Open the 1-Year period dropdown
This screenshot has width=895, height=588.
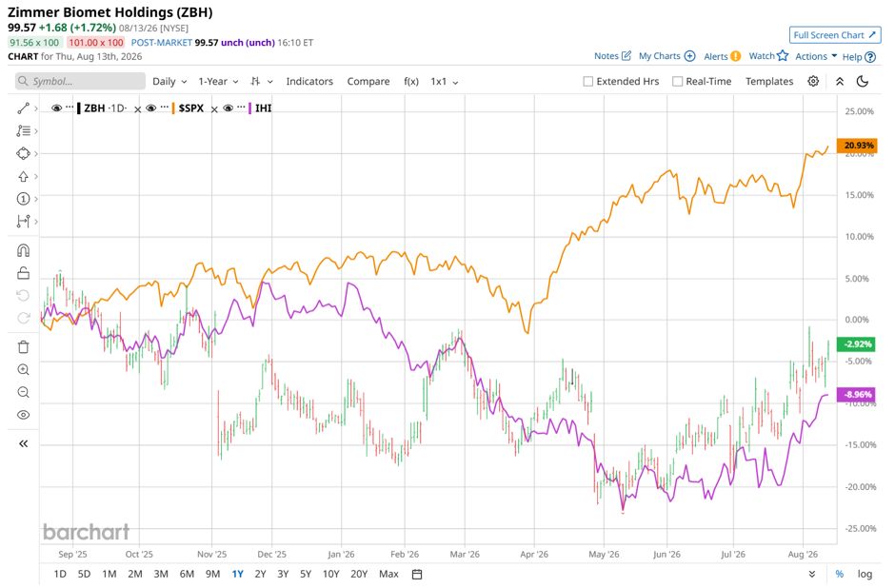point(218,81)
